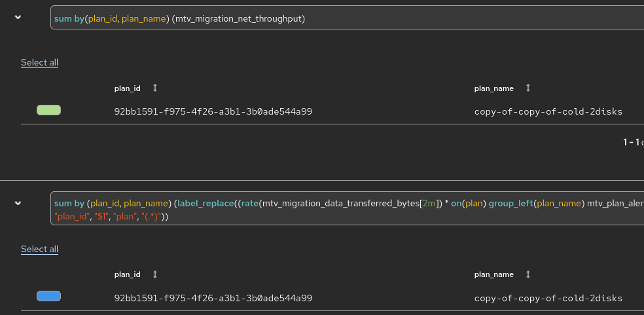This screenshot has width=644, height=315.
Task: Click the plan_id sort icon in upper table
Action: 155,88
